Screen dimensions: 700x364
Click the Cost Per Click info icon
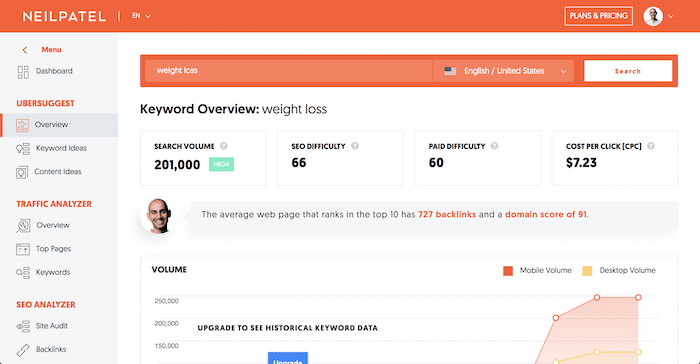[650, 146]
